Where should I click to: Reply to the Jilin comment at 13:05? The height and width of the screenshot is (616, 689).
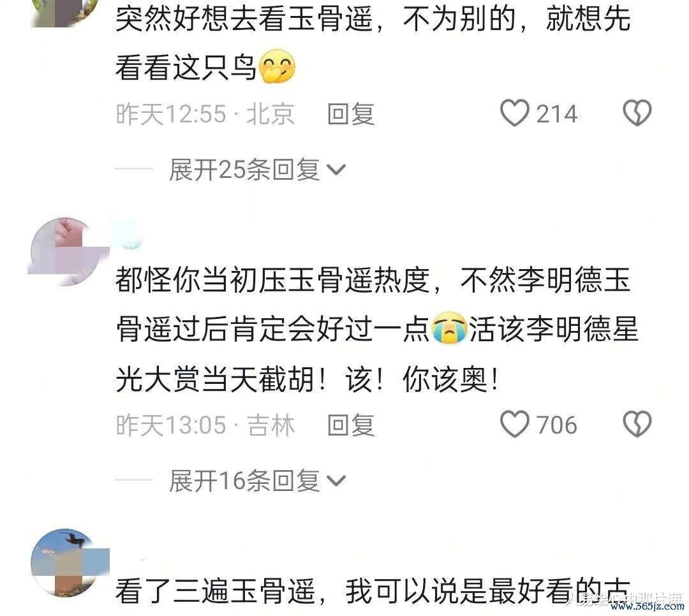(351, 425)
